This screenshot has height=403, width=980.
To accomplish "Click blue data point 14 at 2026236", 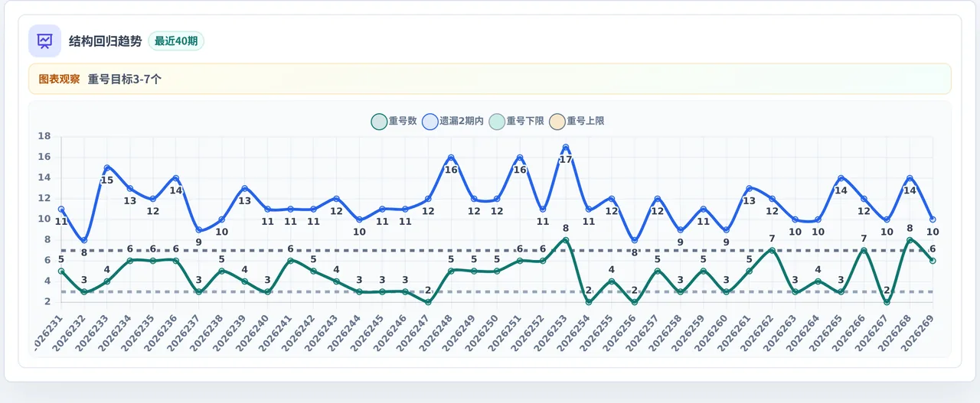I will (176, 178).
